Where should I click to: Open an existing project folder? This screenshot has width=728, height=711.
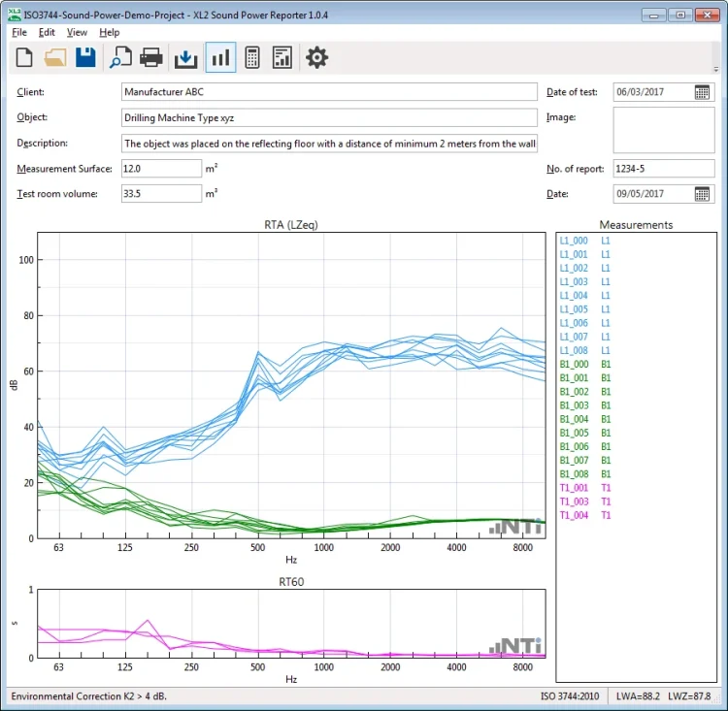click(55, 58)
